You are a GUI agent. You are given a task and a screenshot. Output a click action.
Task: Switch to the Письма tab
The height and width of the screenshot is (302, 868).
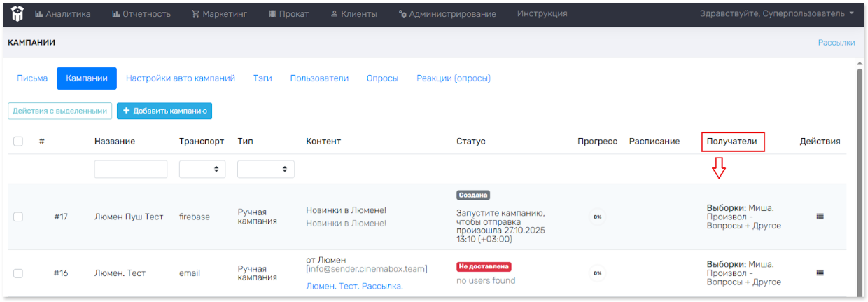click(32, 78)
